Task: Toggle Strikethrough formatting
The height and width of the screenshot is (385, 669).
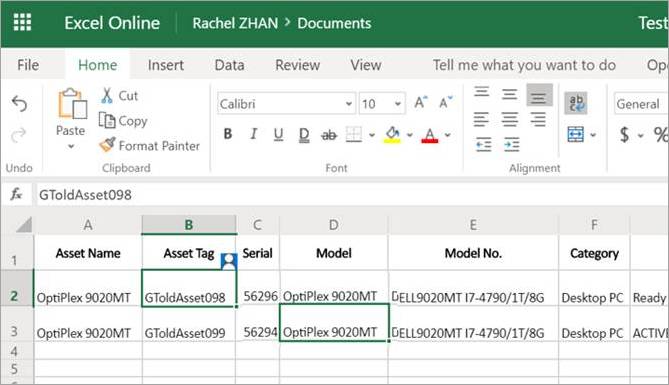Action: (329, 135)
